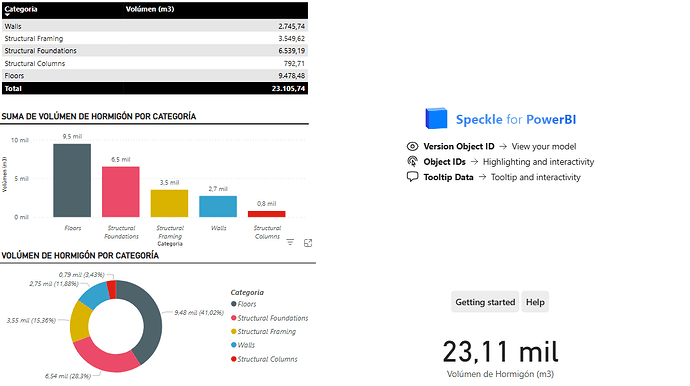
Task: Click the red Structural Columns legend dot
Action: [x=234, y=359]
